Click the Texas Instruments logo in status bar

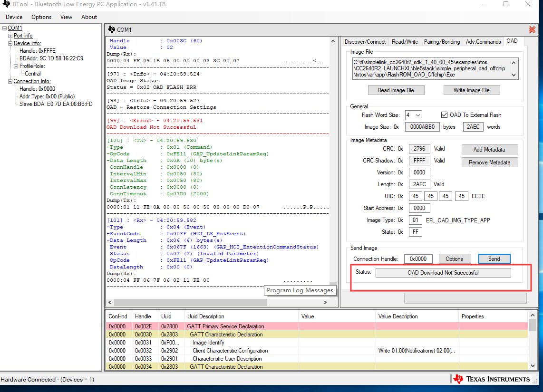click(x=492, y=379)
